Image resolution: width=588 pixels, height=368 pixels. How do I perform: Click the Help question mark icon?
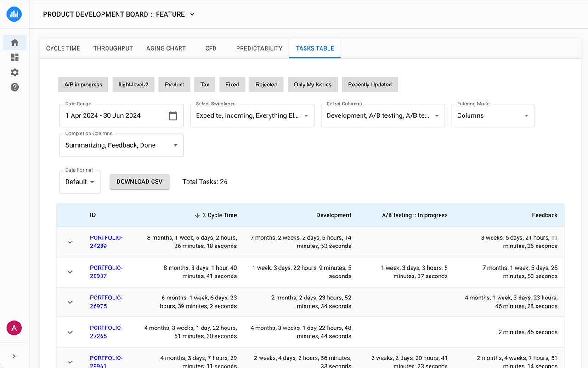coord(14,87)
